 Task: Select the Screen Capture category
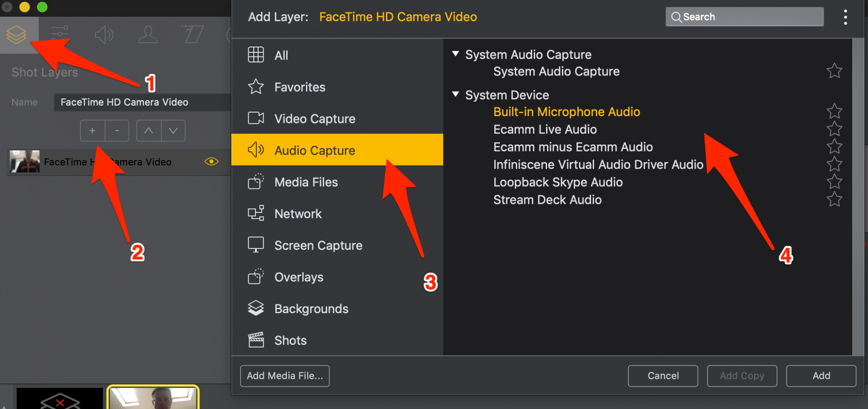click(x=337, y=245)
